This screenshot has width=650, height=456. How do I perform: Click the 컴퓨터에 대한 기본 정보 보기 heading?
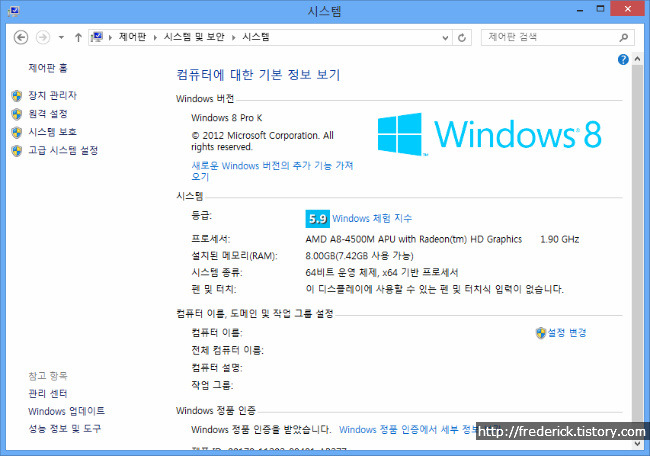(x=258, y=75)
